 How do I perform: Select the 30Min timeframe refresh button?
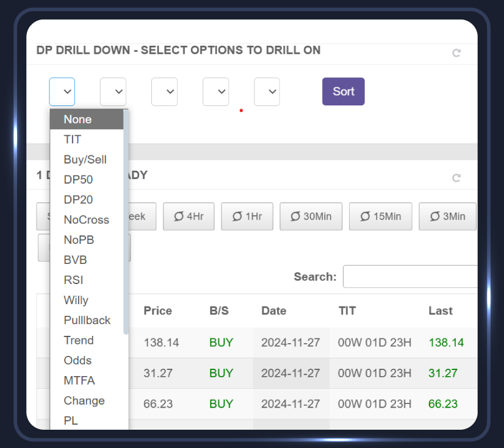(311, 216)
